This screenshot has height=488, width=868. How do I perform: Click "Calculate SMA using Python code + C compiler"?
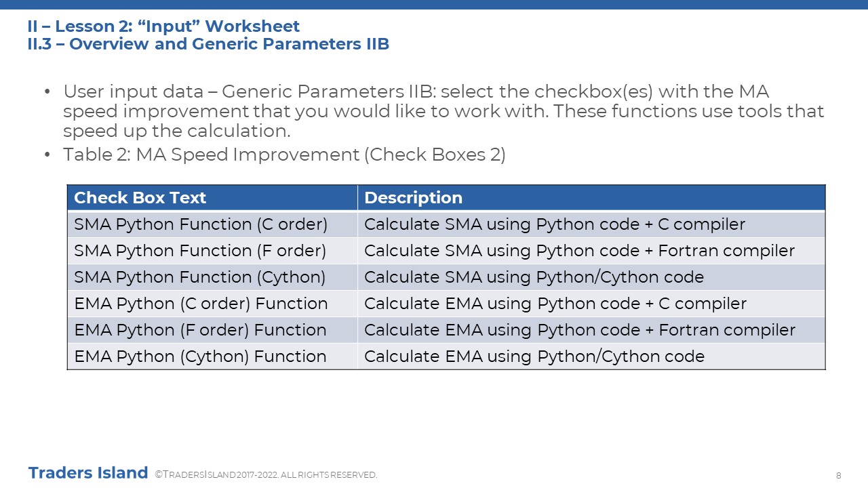[x=555, y=224]
